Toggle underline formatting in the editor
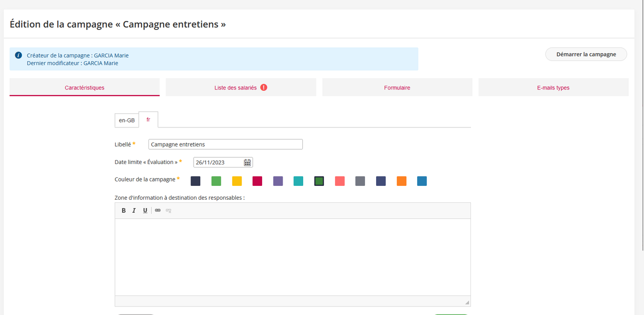This screenshot has width=644, height=315. pos(145,210)
